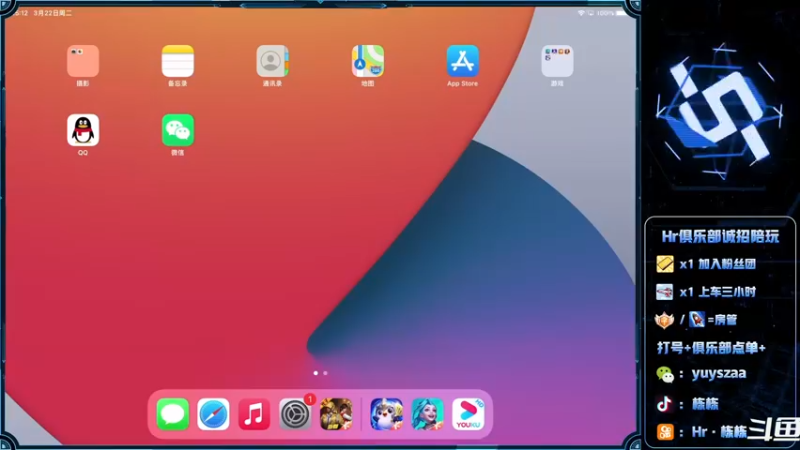Click the =房管 text line
The image size is (800, 450).
[722, 320]
